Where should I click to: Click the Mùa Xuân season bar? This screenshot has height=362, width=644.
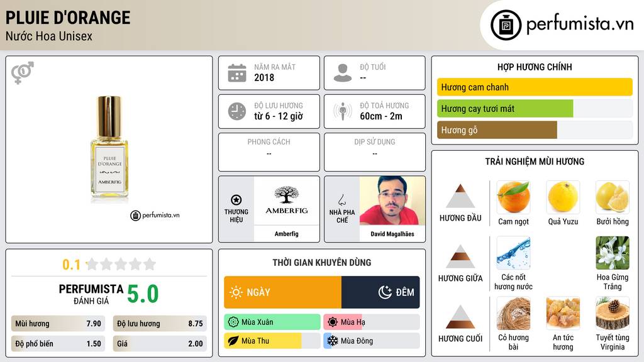272,322
